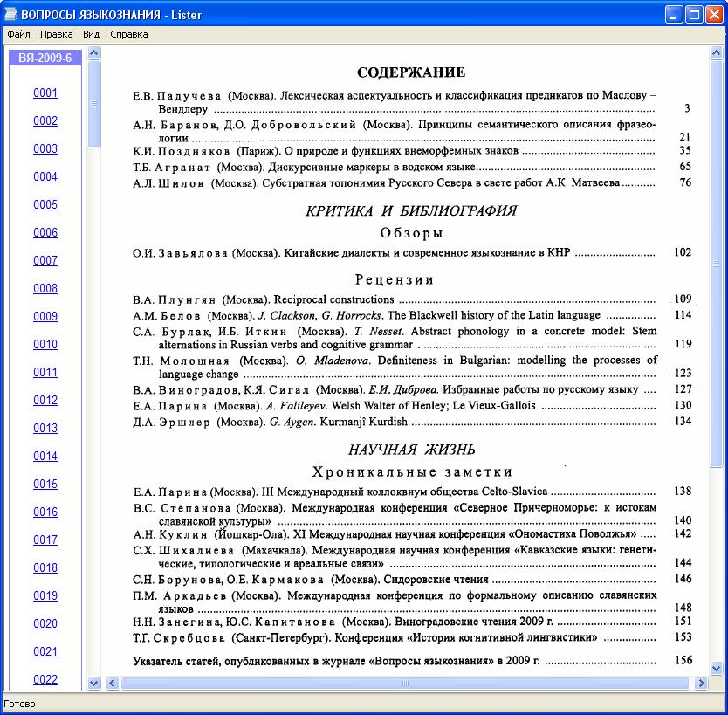Click the document vertical scroll up arrow
728x715 pixels.
coord(716,53)
